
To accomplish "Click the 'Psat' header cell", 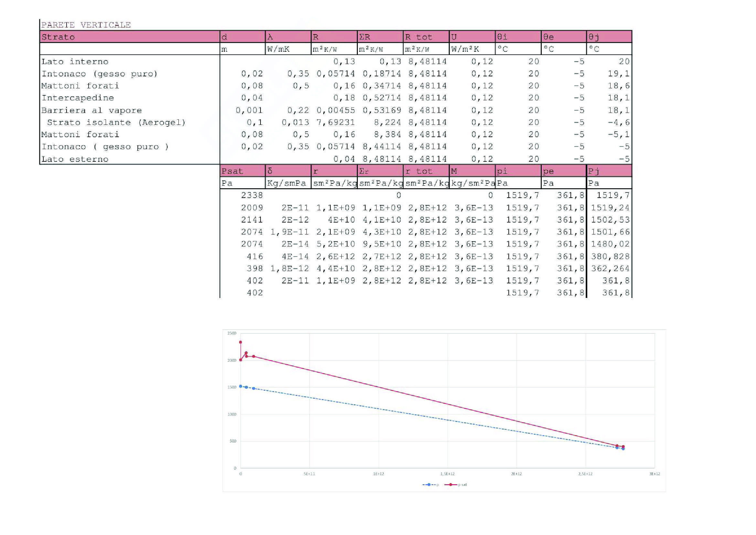I will [x=232, y=171].
